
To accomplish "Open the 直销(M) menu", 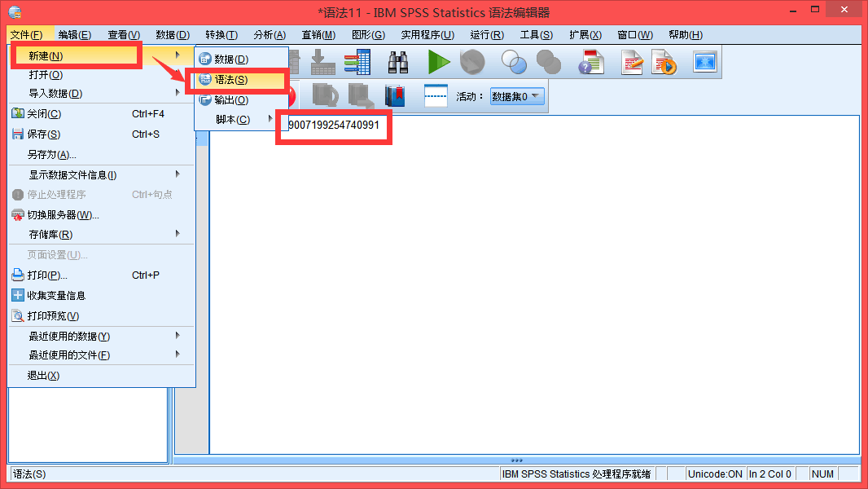I will 318,35.
